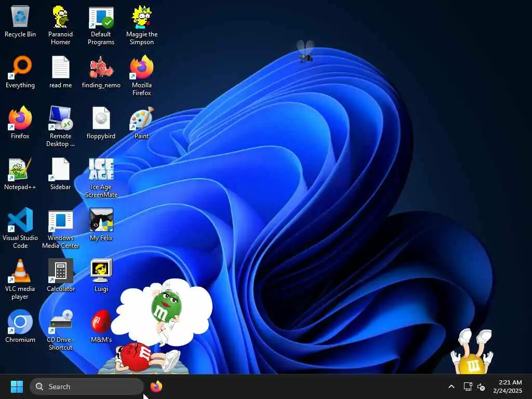The image size is (532, 399).
Task: Click the muted volume tray icon
Action: (481, 387)
